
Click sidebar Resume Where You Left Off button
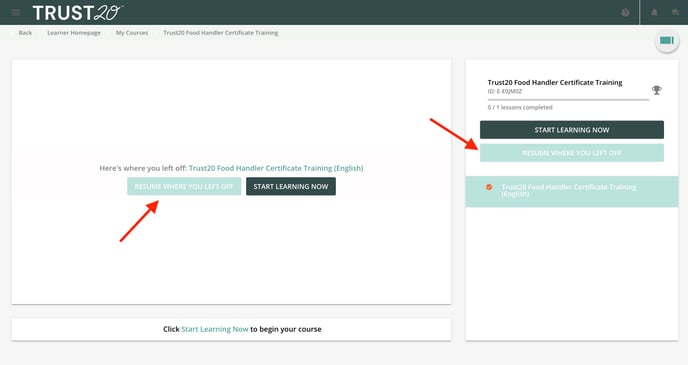click(x=572, y=153)
